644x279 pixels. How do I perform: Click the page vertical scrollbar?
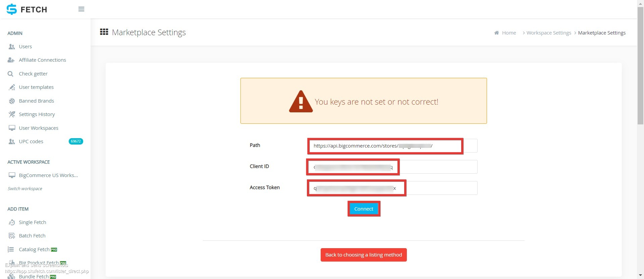[640, 65]
